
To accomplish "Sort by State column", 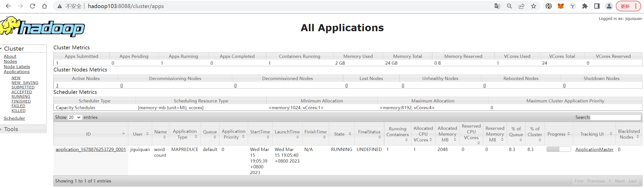I will click(350, 134).
